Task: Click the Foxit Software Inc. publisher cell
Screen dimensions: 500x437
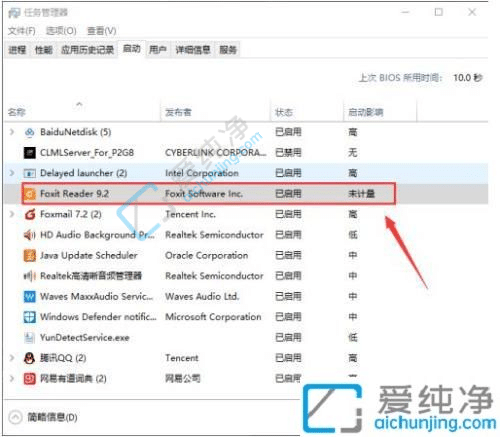Action: pyautogui.click(x=204, y=194)
